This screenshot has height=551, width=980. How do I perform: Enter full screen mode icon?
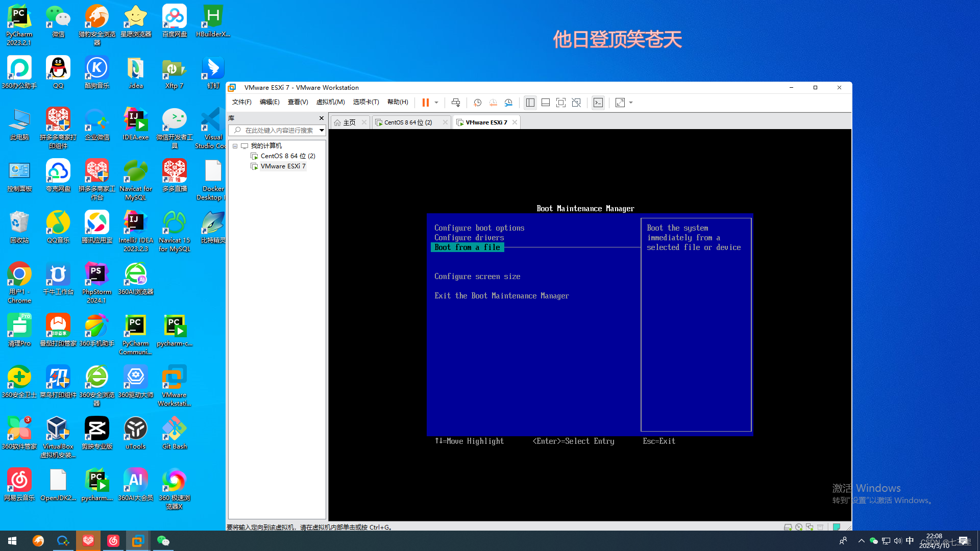560,103
